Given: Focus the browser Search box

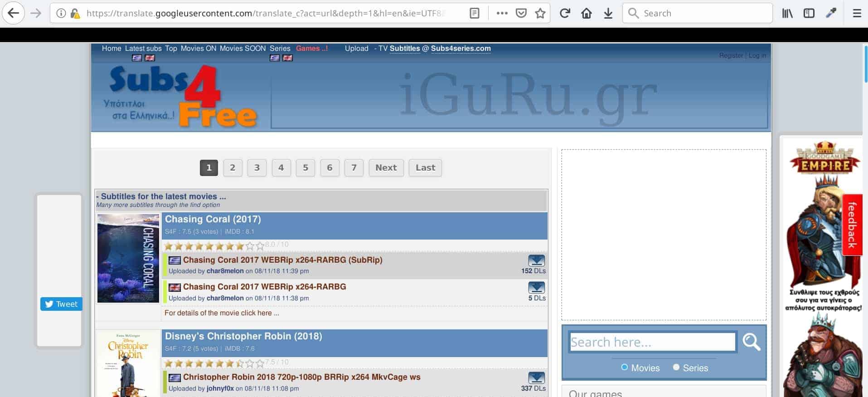Looking at the screenshot, I should [697, 13].
